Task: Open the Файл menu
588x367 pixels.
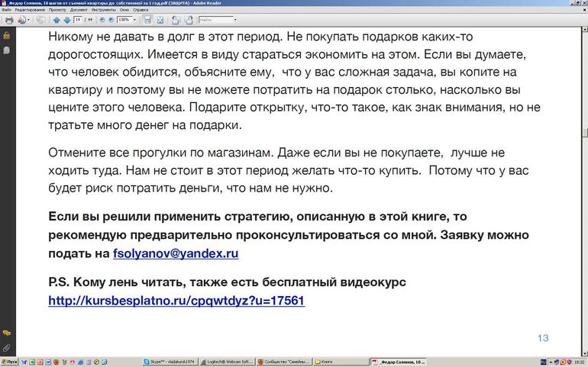Action: pyautogui.click(x=6, y=10)
